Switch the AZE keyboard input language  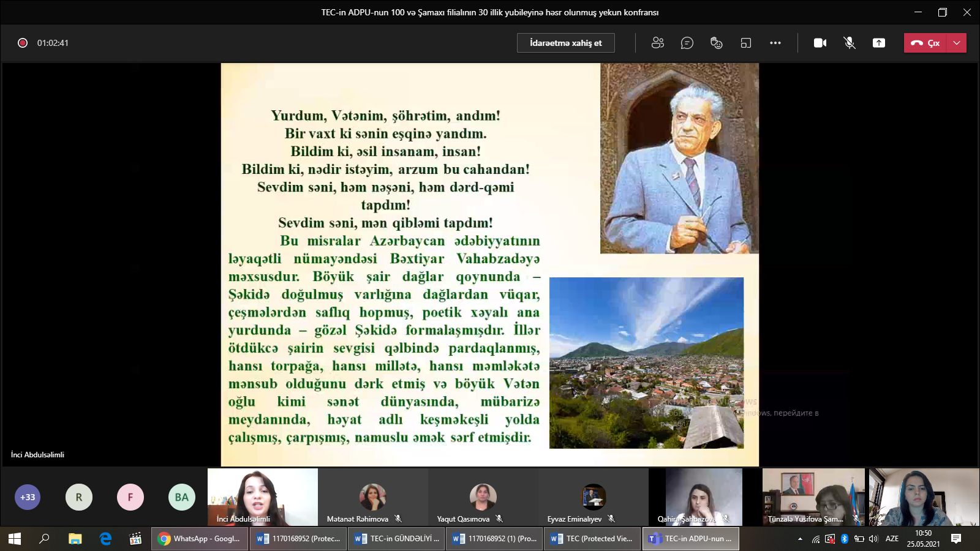(892, 539)
